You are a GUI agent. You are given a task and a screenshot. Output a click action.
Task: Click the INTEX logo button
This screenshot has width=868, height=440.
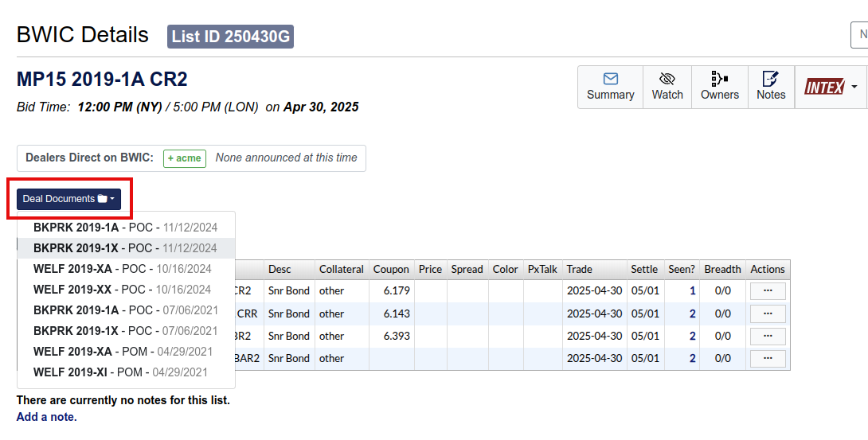(823, 86)
